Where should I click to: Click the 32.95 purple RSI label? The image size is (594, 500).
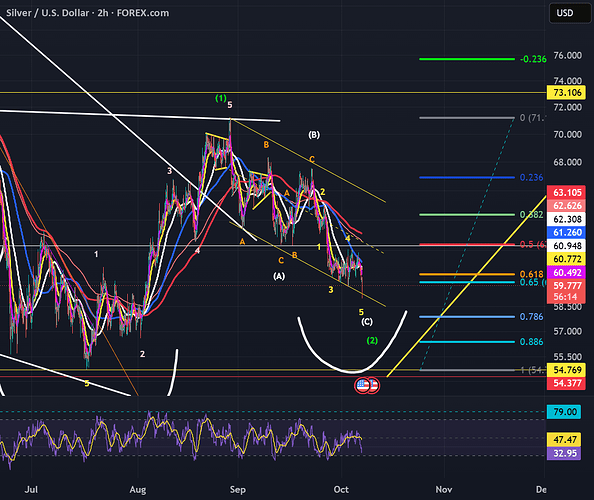click(x=564, y=453)
